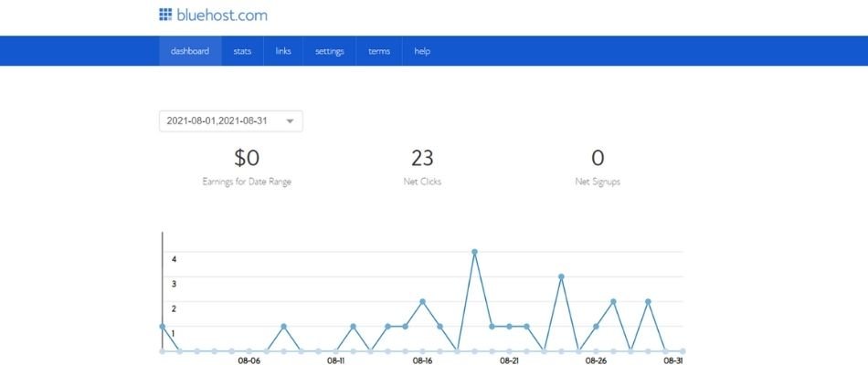
Task: Click the Net Signups label
Action: (x=598, y=182)
